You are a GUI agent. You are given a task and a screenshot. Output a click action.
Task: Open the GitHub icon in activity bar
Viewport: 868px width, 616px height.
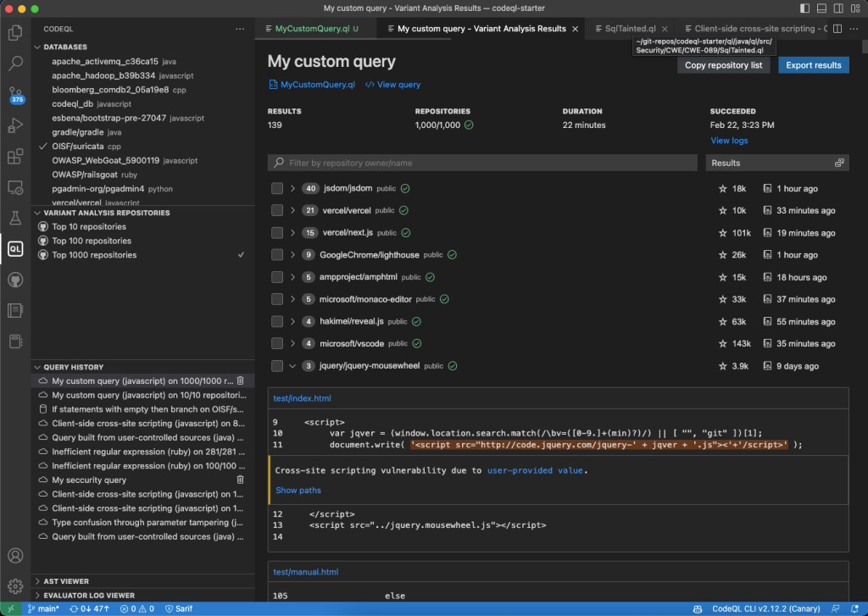click(x=14, y=280)
